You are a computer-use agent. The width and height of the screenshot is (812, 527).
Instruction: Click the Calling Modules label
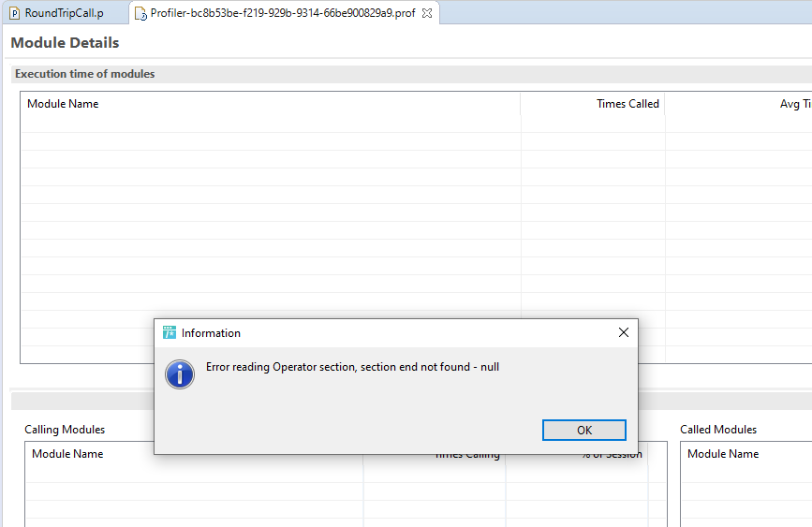[x=65, y=430]
